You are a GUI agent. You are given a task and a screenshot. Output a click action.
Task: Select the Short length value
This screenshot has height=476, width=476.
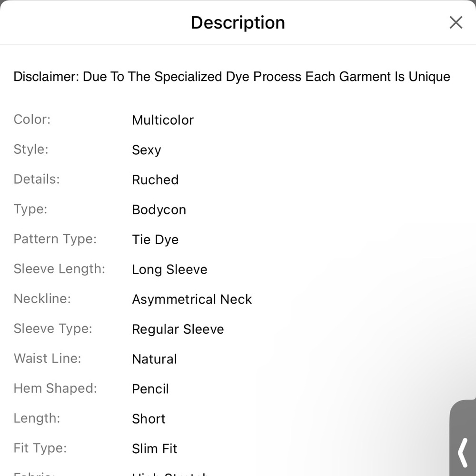[x=149, y=419]
